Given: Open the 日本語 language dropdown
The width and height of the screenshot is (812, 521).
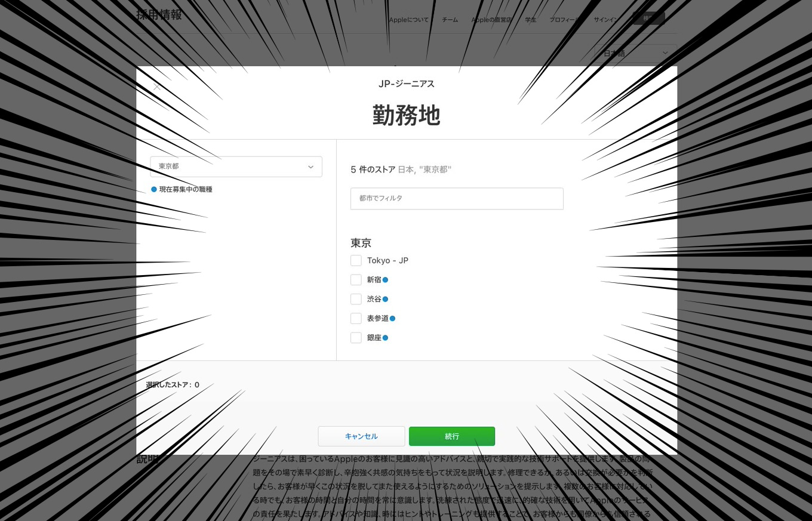Looking at the screenshot, I should (636, 53).
